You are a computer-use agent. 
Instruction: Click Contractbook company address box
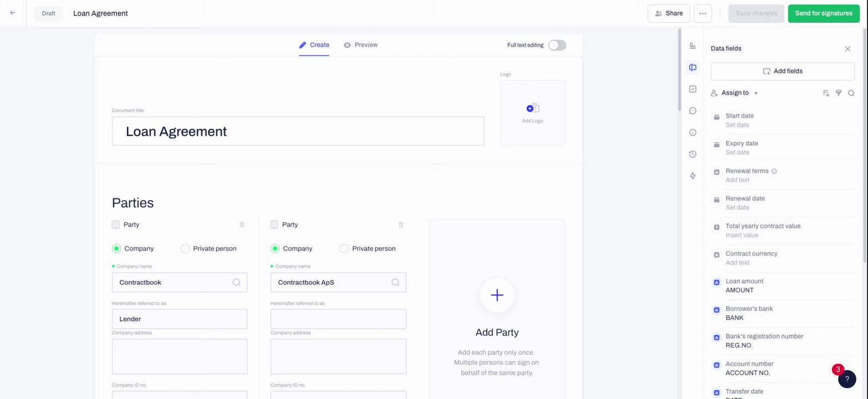pos(179,356)
